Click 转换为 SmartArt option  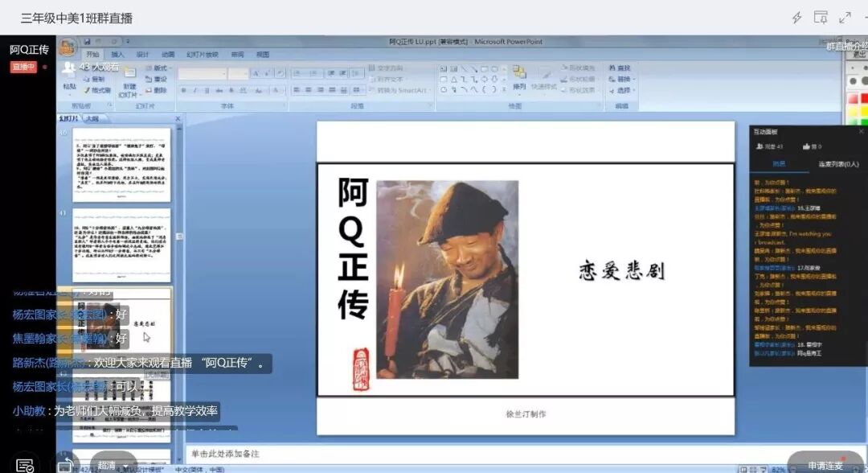(x=398, y=90)
